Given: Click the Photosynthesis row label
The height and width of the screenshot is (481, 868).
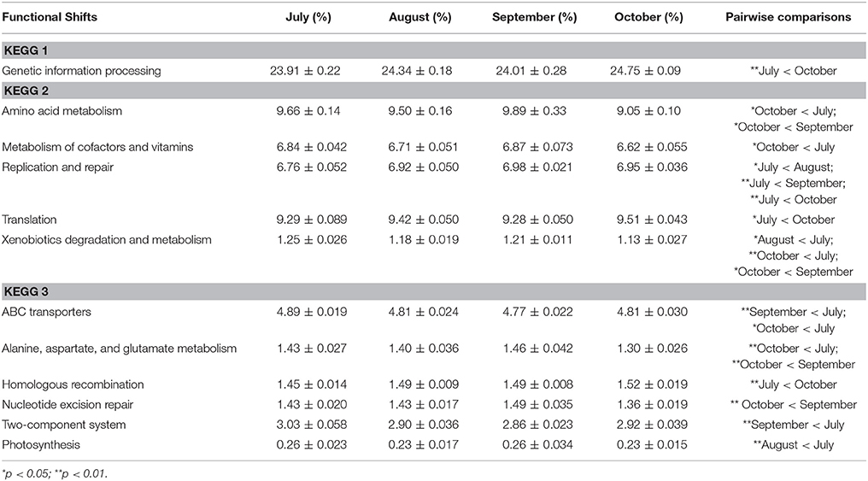Looking at the screenshot, I should [x=41, y=445].
